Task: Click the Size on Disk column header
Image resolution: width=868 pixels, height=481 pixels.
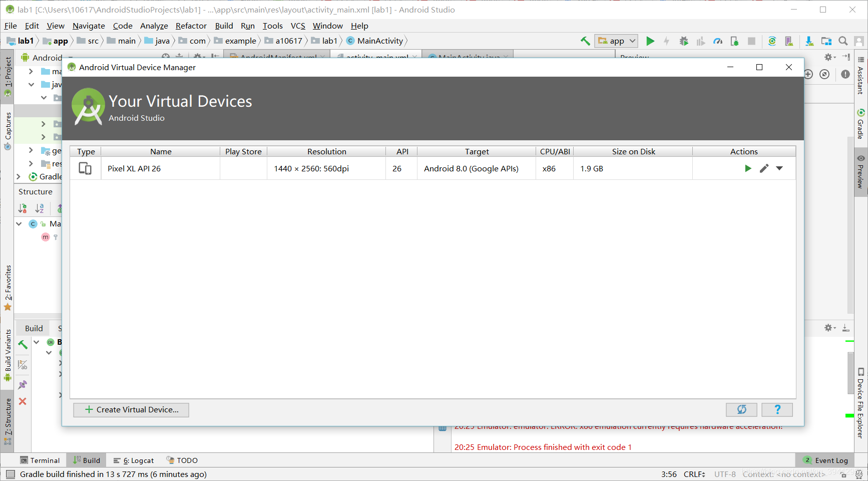Action: point(633,151)
